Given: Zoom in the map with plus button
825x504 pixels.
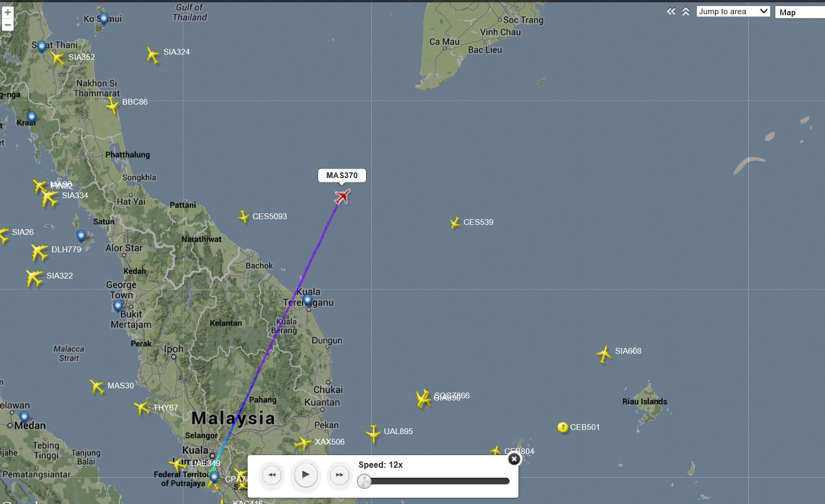Looking at the screenshot, I should 8,13.
